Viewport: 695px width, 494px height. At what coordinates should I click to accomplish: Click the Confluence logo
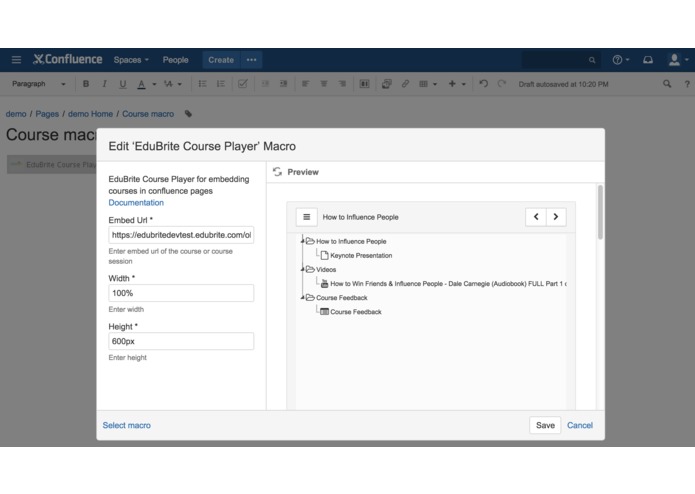(67, 59)
